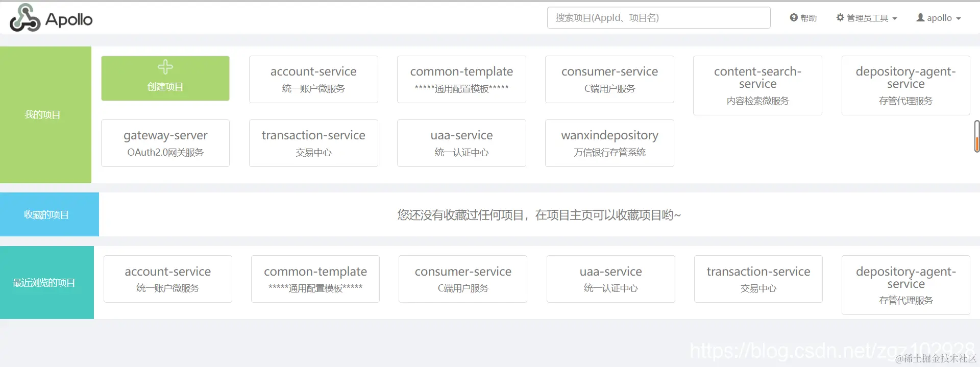Open consumer-service in 最近浏览的项目
Image resolution: width=980 pixels, height=367 pixels.
[463, 279]
